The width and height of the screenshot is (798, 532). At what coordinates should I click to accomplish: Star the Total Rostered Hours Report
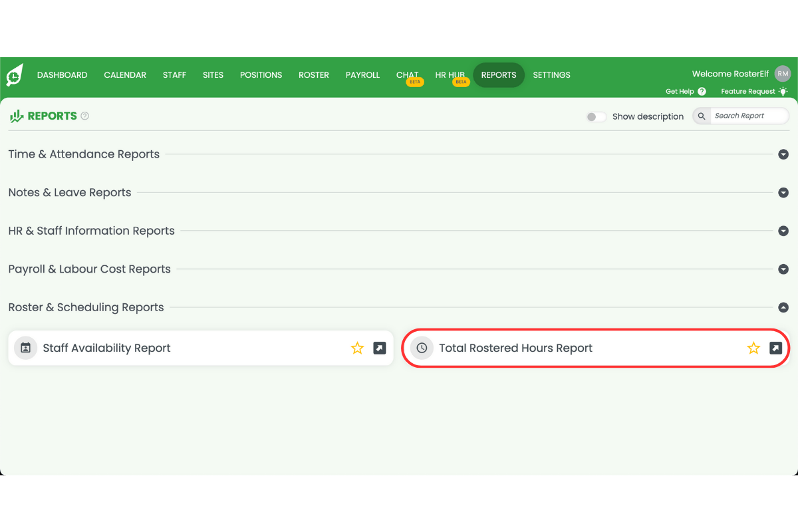click(753, 348)
